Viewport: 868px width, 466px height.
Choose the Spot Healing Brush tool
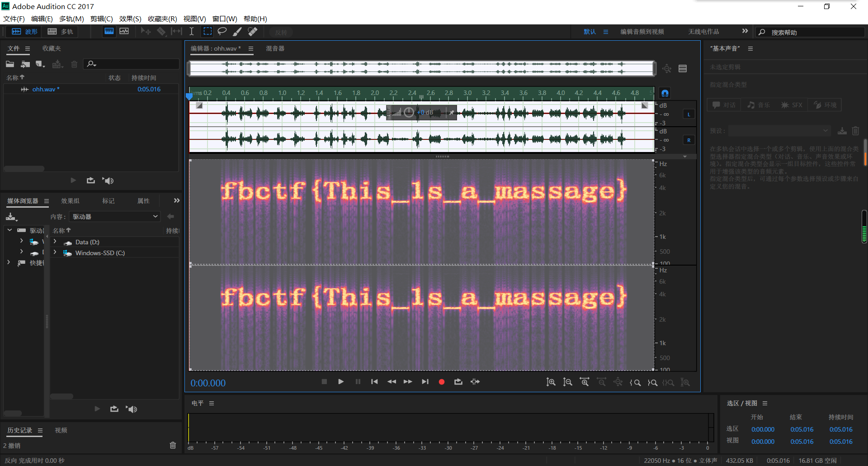point(253,31)
